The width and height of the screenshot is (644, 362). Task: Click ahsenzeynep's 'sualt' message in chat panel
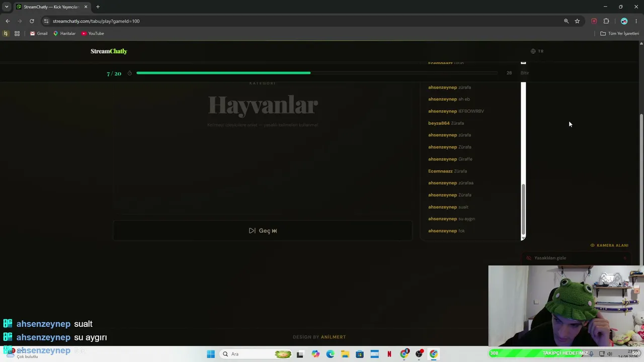[448, 207]
